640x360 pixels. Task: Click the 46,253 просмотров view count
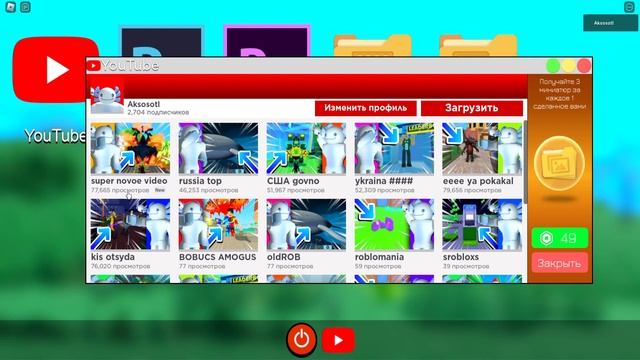click(209, 190)
